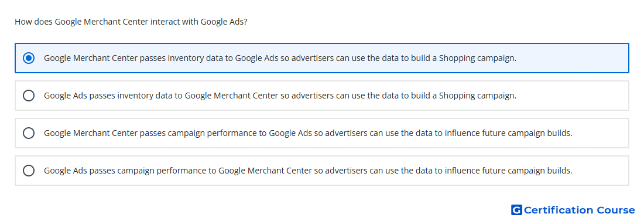Click the highlighted first answer's sentence text
644x221 pixels.
coord(280,58)
